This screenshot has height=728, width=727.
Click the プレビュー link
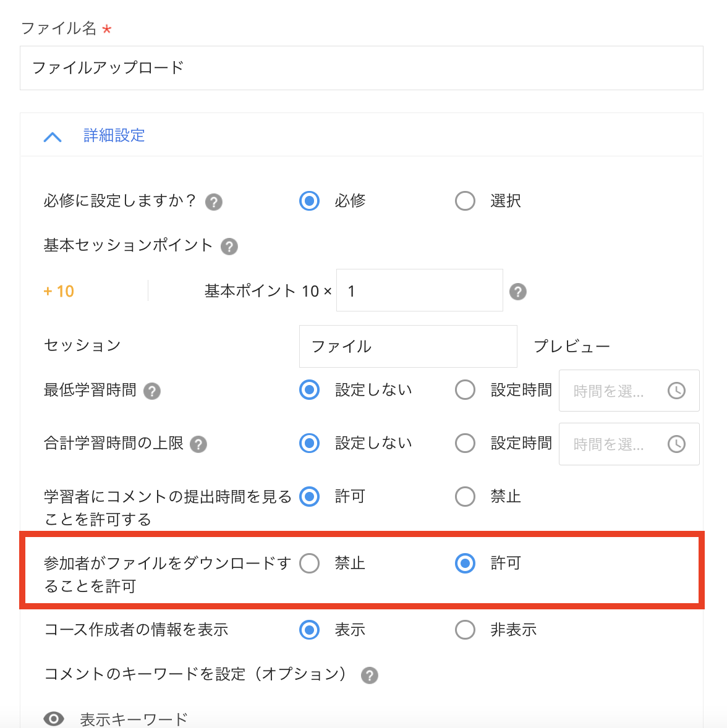(x=572, y=346)
